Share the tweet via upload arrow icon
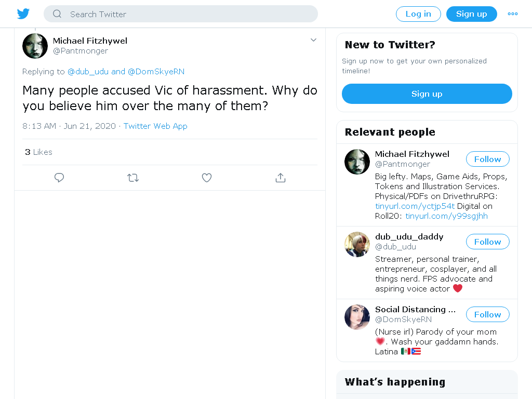Viewport: 532px width, 399px height. pos(280,178)
